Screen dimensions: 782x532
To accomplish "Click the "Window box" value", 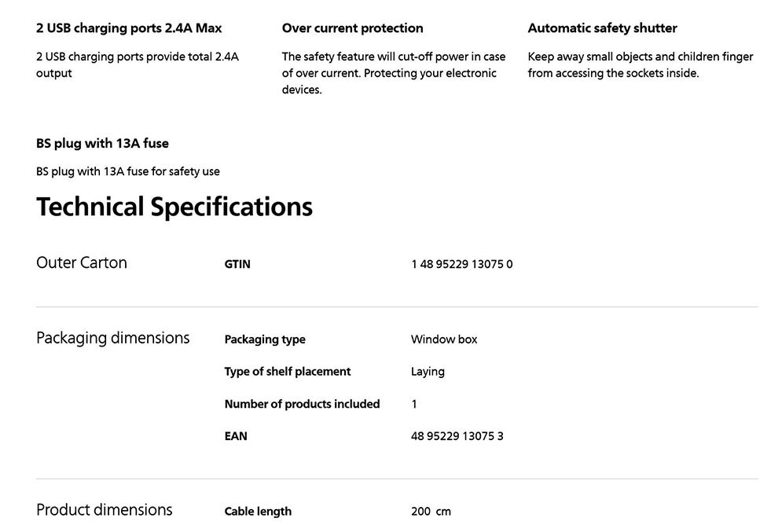I will 444,339.
